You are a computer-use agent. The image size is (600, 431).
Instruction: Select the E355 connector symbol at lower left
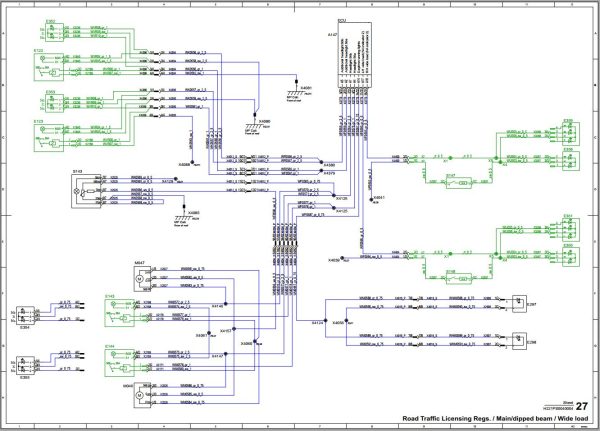coord(26,366)
